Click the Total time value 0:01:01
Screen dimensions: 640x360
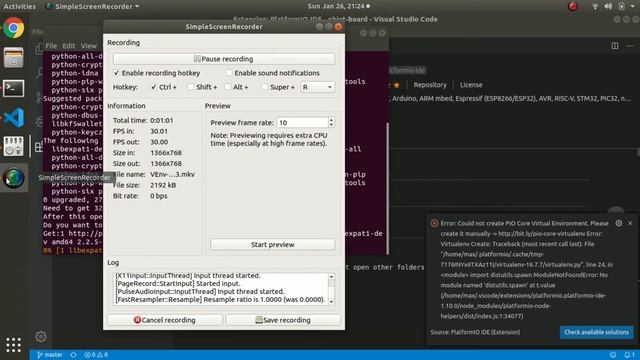pos(162,120)
